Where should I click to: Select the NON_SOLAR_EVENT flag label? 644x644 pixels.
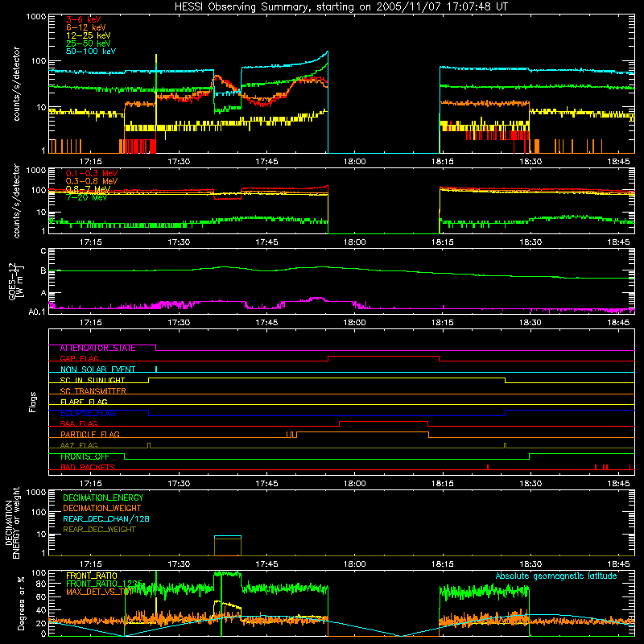point(97,369)
